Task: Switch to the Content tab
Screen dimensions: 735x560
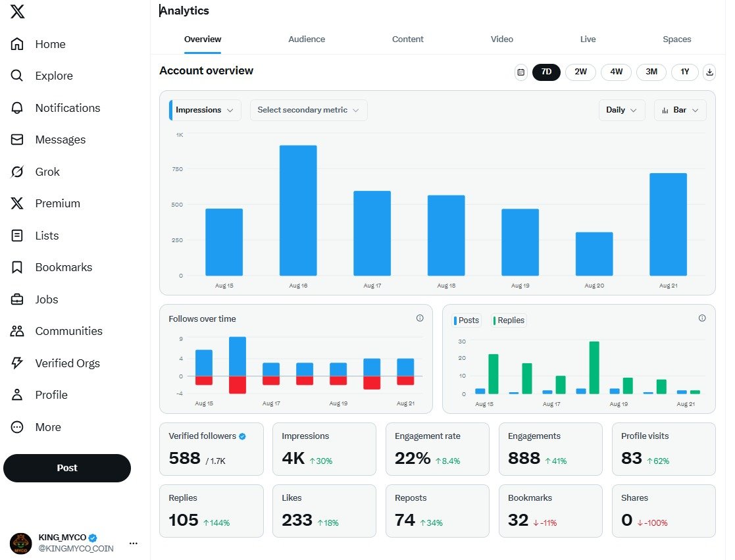Action: tap(407, 39)
